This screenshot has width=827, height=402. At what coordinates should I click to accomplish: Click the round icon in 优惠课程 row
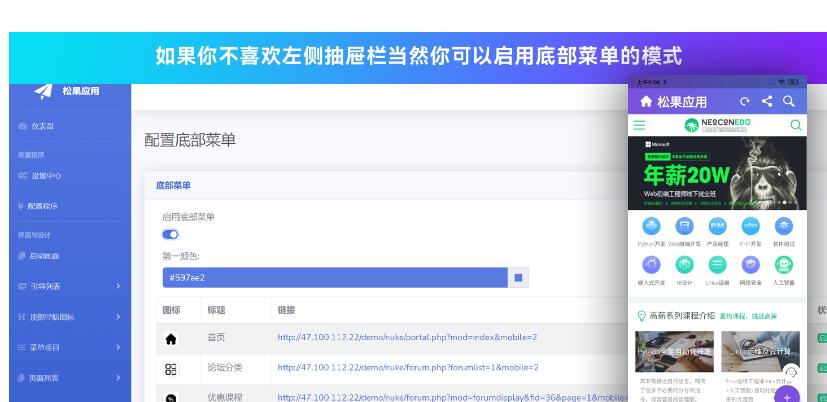[x=171, y=397]
